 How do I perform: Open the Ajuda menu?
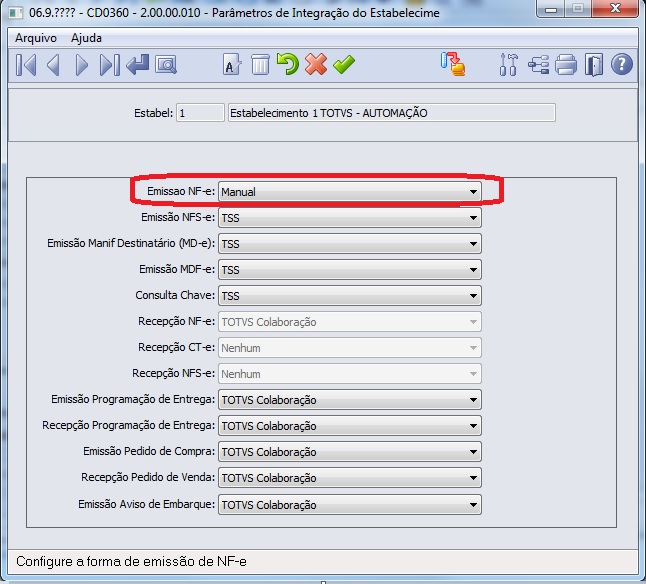[86, 38]
